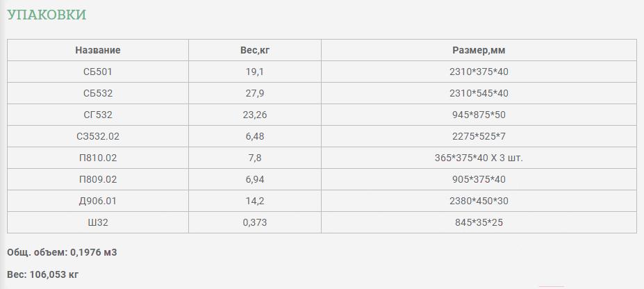The height and width of the screenshot is (289, 644).
Task: Click the size 2310*545*40 cell
Action: coord(479,93)
